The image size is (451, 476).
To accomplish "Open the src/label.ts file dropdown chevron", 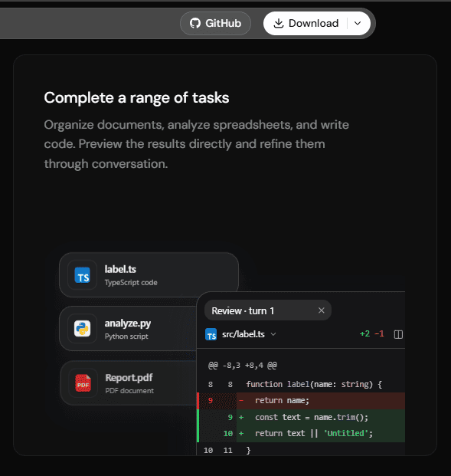I will click(273, 334).
